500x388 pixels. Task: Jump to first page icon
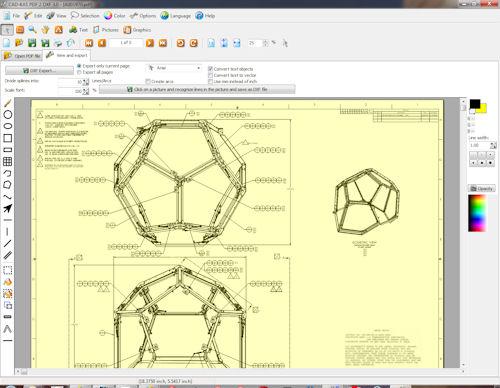(89, 43)
